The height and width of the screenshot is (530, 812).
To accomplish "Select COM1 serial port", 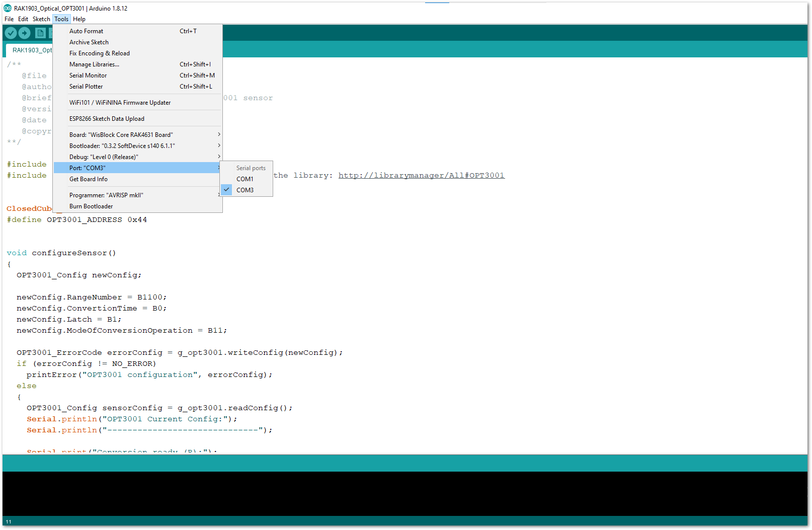I will point(247,179).
